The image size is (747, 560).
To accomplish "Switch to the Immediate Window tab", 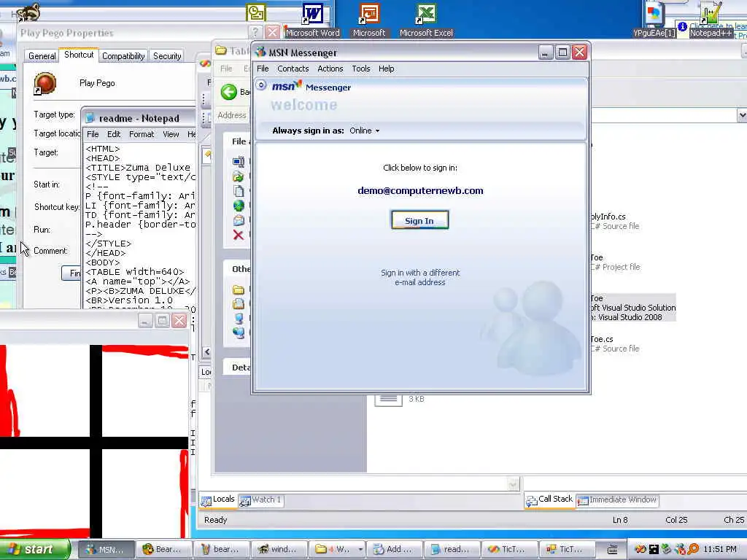I will (617, 500).
